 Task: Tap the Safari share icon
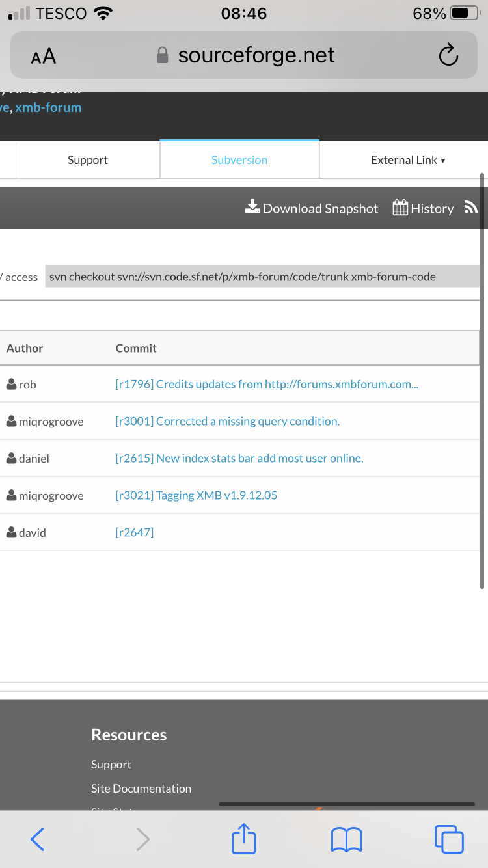point(244,839)
